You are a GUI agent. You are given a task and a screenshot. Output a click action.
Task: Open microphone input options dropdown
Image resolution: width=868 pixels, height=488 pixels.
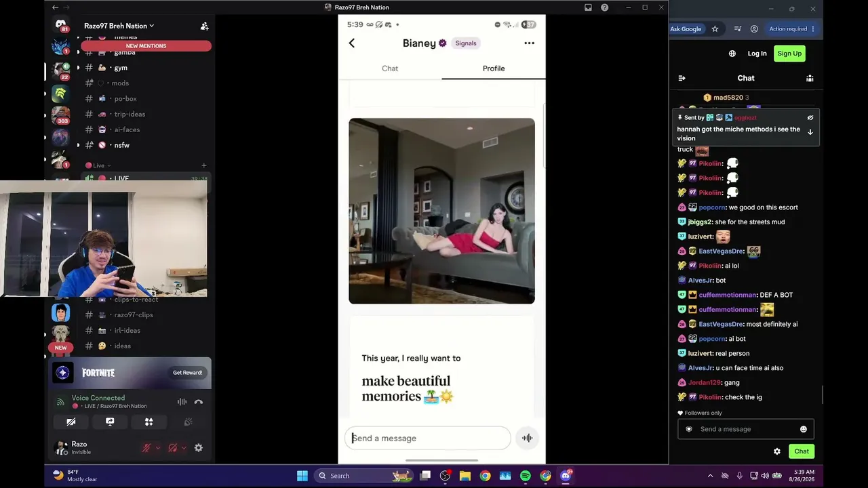(158, 448)
